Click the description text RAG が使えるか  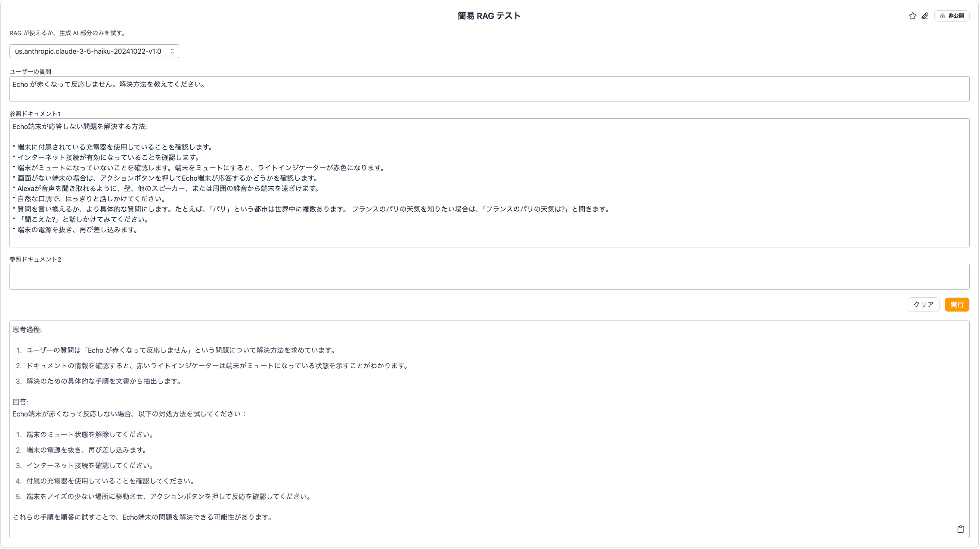pos(68,33)
